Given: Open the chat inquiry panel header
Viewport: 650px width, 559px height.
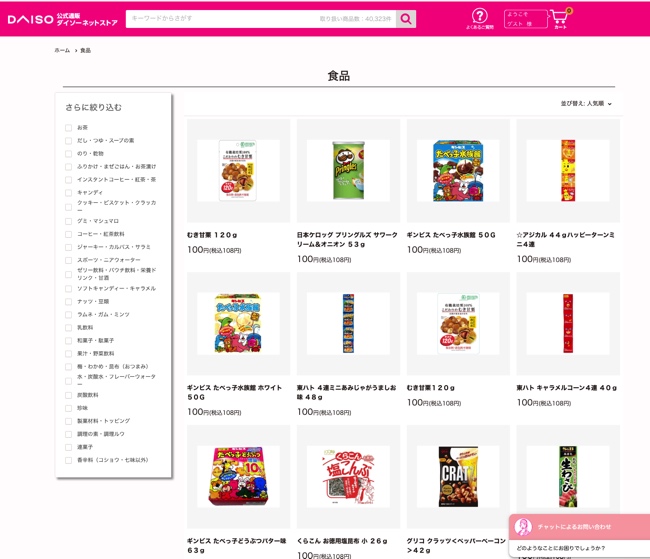Looking at the screenshot, I should [579, 527].
